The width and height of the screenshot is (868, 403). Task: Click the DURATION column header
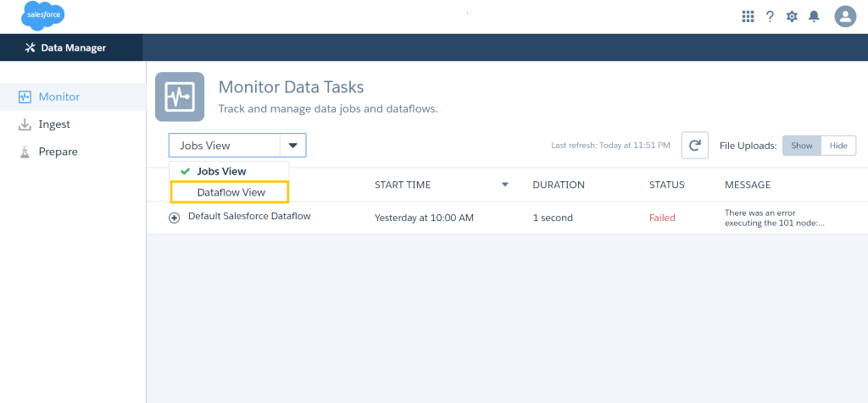tap(559, 185)
